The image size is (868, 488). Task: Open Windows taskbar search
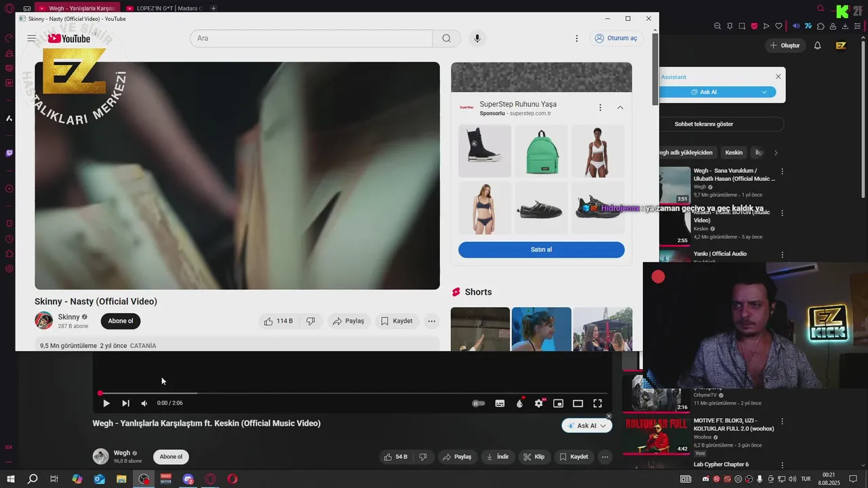(x=33, y=479)
